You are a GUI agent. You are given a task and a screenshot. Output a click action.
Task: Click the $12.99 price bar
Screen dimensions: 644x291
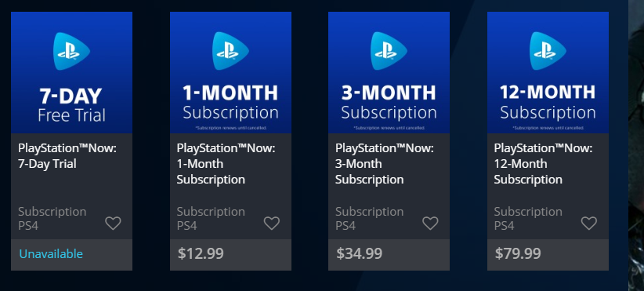pos(230,254)
